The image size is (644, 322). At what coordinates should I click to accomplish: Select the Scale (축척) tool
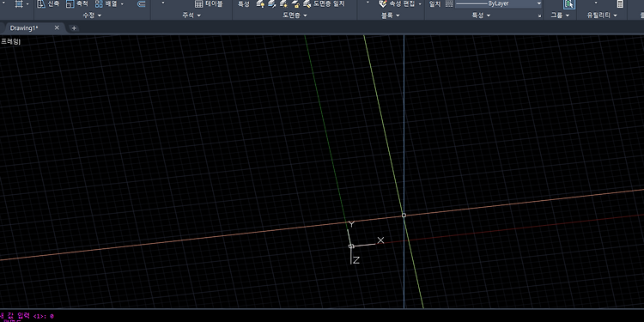click(x=77, y=4)
